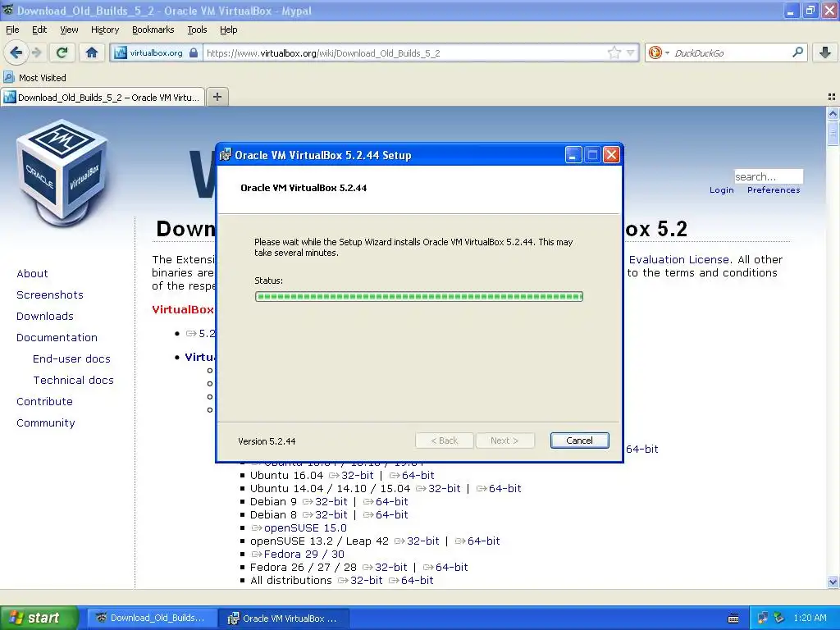Click the Evaluation License link

pyautogui.click(x=678, y=260)
